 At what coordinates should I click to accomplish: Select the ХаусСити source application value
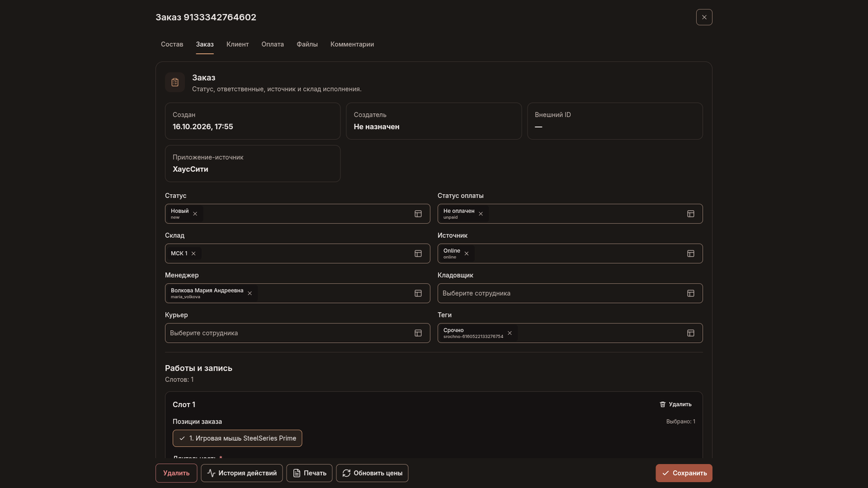click(x=190, y=169)
